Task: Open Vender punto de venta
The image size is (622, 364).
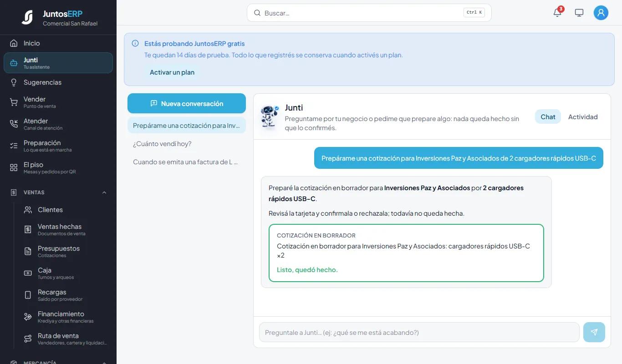Action: [58, 102]
